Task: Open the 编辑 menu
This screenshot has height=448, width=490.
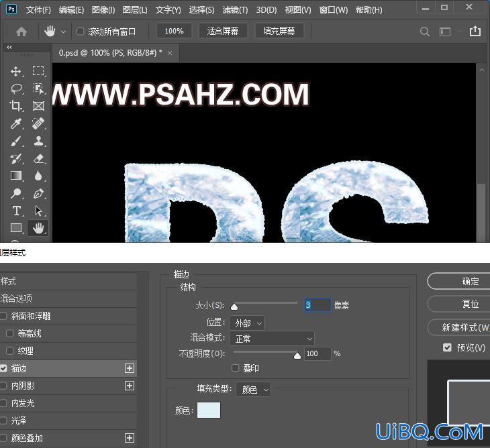Action: pos(71,10)
